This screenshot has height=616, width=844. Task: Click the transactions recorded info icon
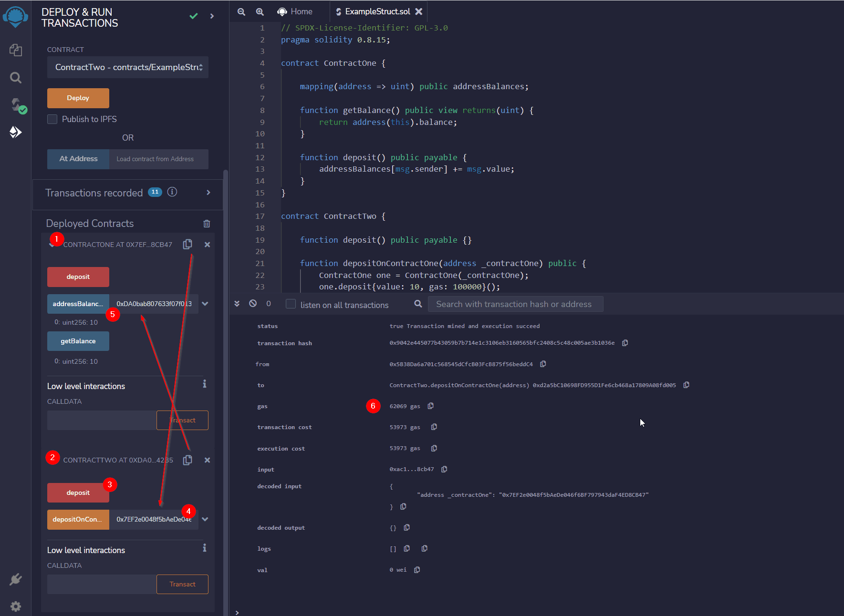(172, 192)
